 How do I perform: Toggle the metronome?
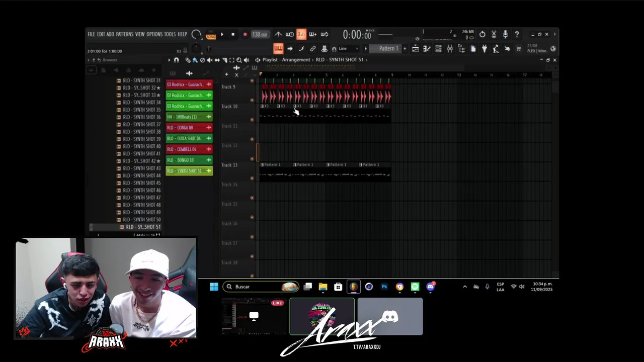click(x=278, y=34)
